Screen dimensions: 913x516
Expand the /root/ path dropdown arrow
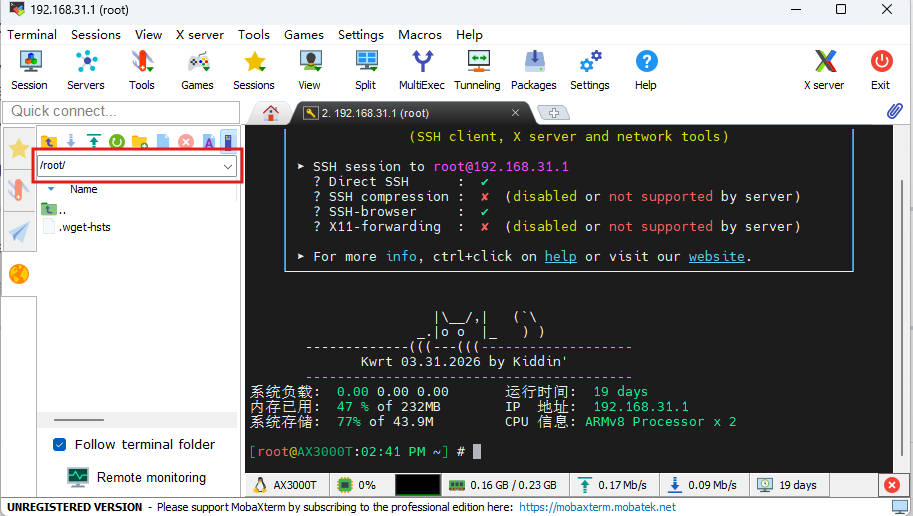(228, 166)
